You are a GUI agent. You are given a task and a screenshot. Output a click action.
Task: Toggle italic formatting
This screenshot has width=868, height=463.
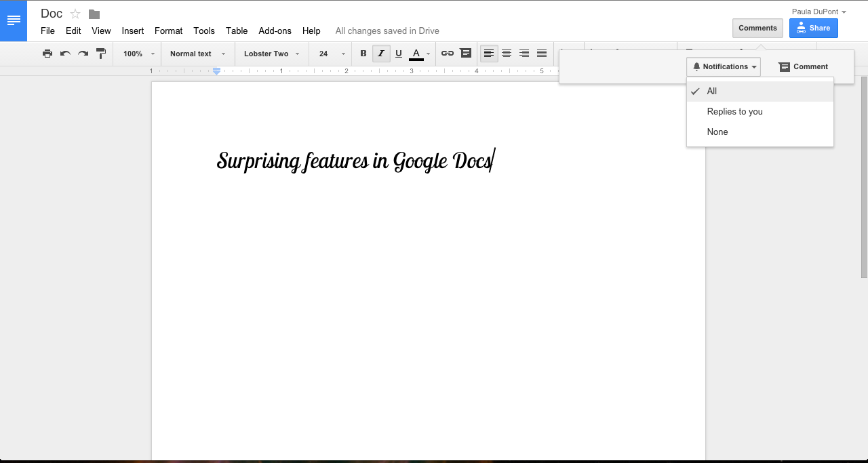coord(381,54)
